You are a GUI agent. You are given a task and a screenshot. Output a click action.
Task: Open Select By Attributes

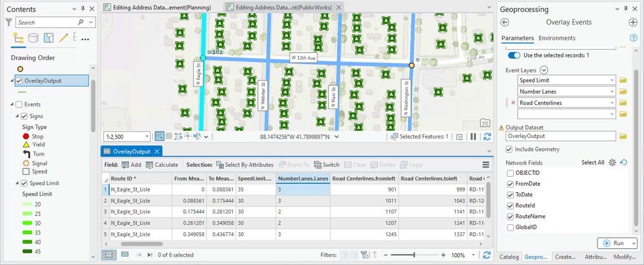point(245,165)
